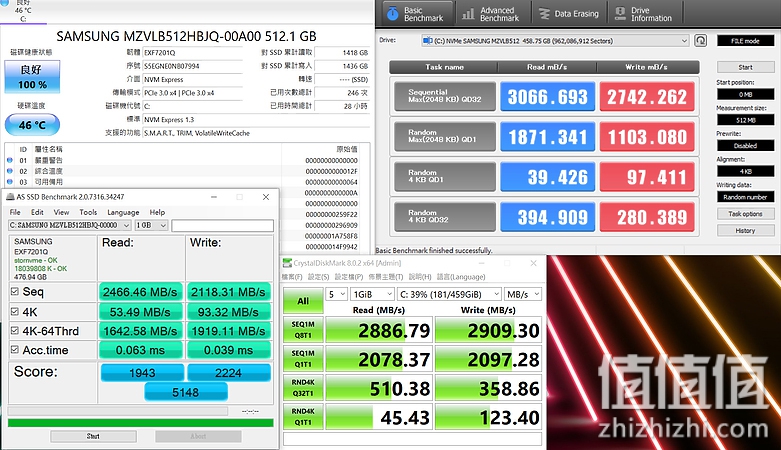Run the RND4K Q32T1 test

click(x=303, y=387)
